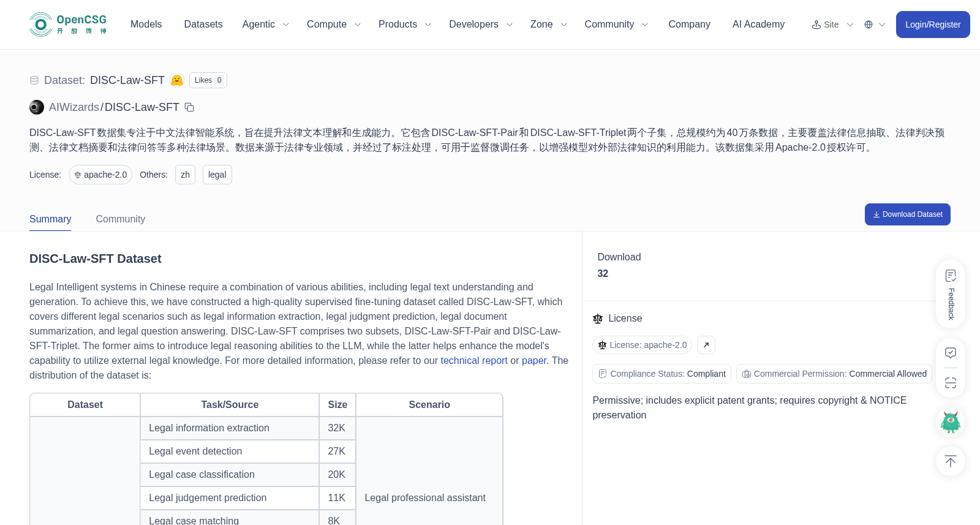980x525 pixels.
Task: Open the paper link
Action: (534, 361)
